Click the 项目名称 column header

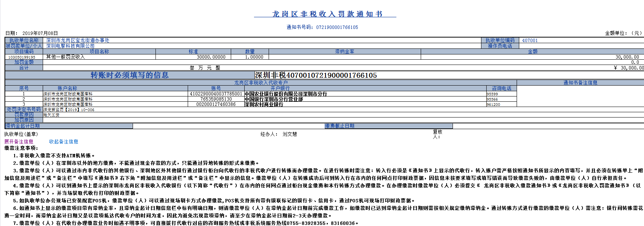[99, 51]
